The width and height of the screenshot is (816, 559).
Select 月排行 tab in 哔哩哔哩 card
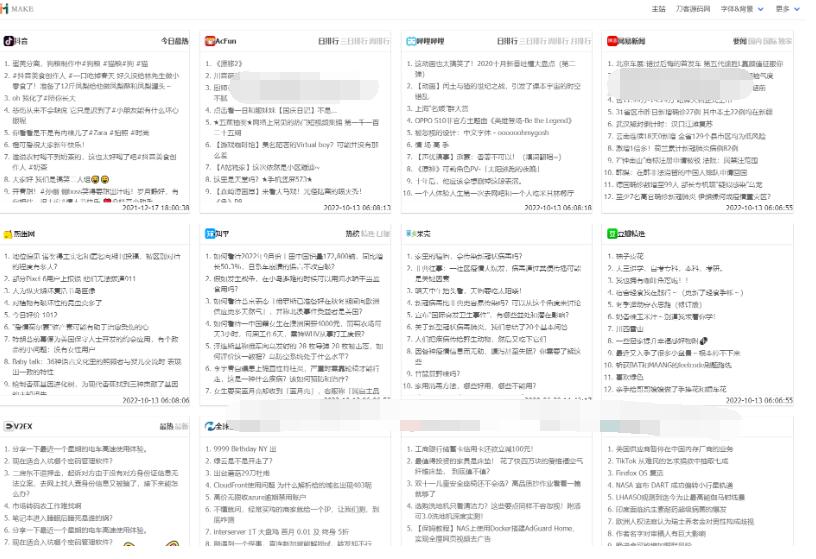581,41
